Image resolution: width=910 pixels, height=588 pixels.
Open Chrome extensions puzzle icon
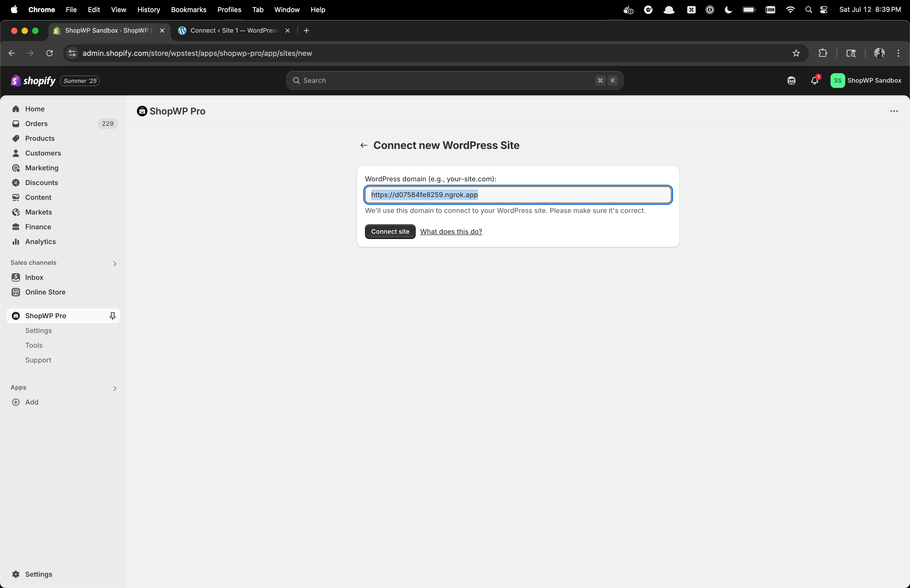tap(823, 53)
